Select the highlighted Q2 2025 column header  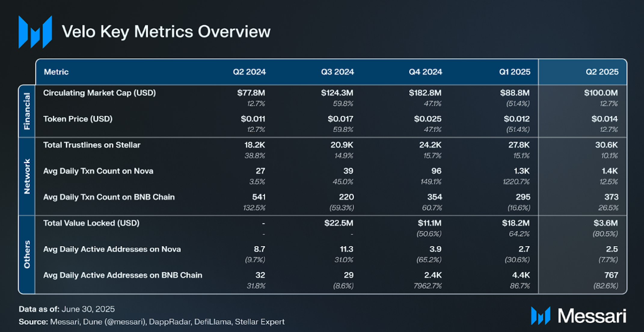coord(602,72)
